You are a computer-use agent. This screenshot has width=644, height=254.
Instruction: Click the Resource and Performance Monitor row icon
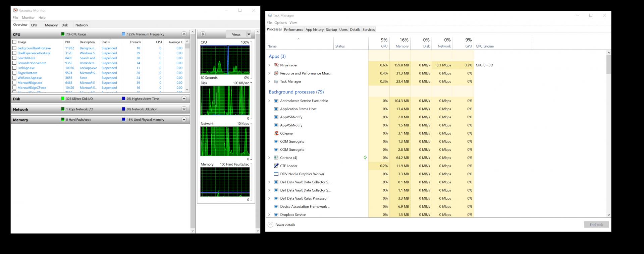pyautogui.click(x=276, y=73)
